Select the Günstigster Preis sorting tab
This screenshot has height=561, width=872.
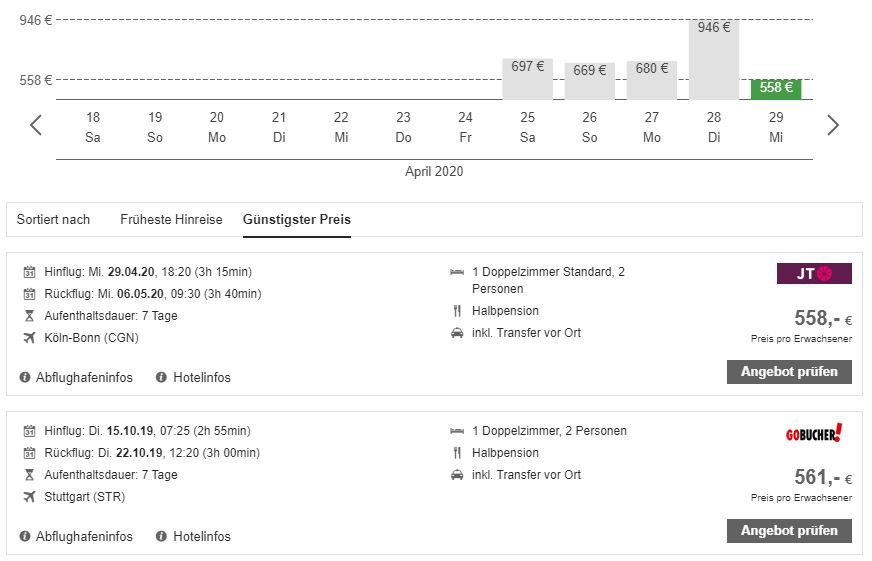[x=297, y=219]
